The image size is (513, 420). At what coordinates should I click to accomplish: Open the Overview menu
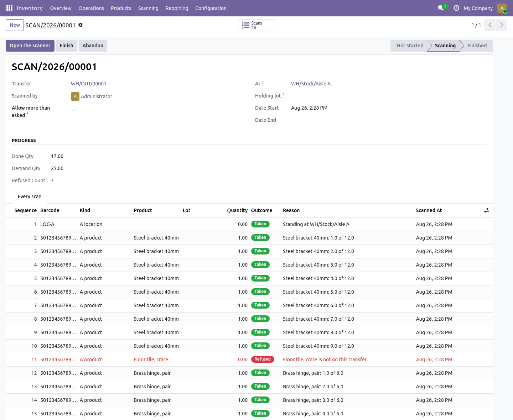(61, 8)
